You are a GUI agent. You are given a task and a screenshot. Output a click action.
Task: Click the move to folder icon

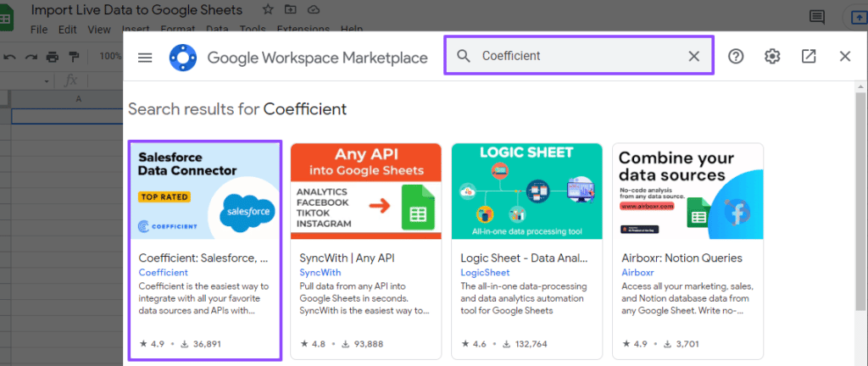pyautogui.click(x=291, y=9)
